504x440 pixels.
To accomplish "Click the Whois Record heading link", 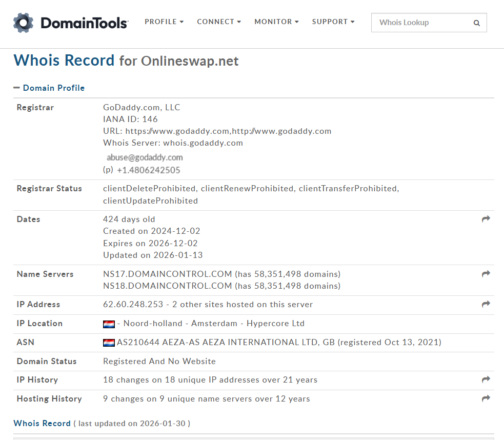I will point(64,61).
